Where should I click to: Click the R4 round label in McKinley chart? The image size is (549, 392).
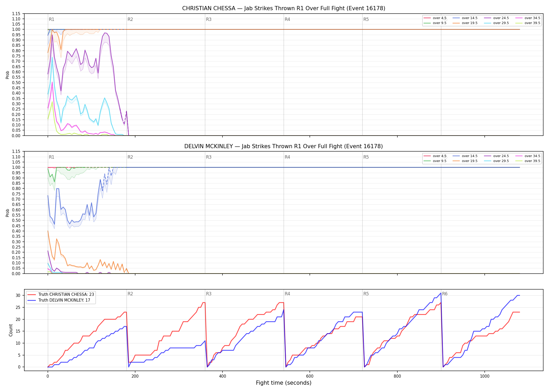click(287, 157)
